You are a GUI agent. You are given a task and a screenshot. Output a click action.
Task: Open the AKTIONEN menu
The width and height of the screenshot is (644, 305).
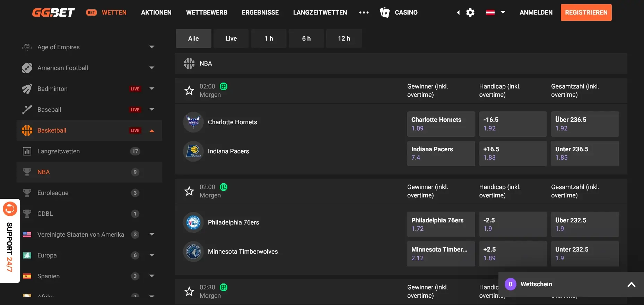pos(156,12)
